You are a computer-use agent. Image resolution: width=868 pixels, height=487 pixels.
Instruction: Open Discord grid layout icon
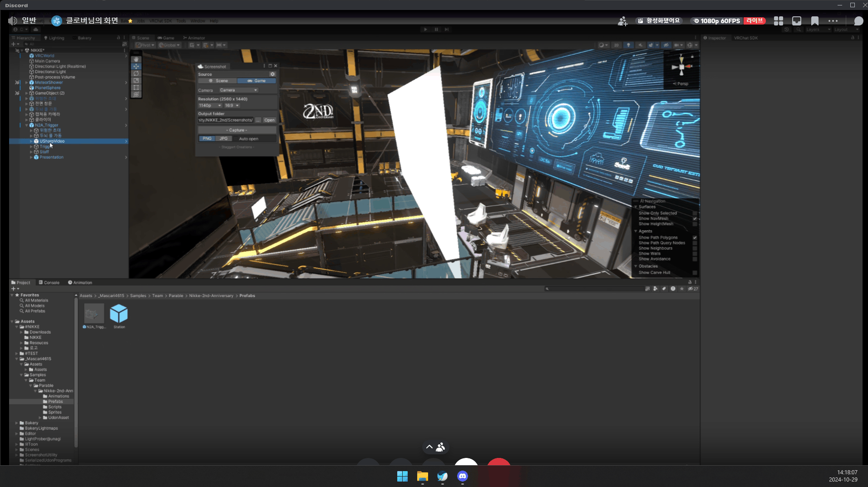tap(779, 21)
